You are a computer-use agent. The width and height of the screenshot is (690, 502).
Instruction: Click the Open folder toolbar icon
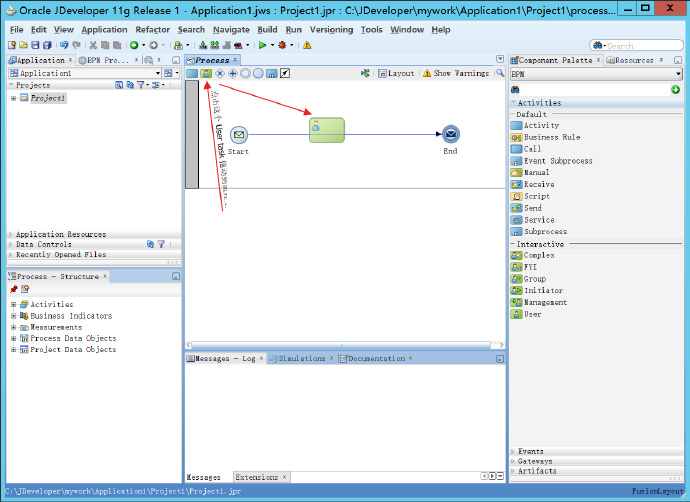pos(23,45)
